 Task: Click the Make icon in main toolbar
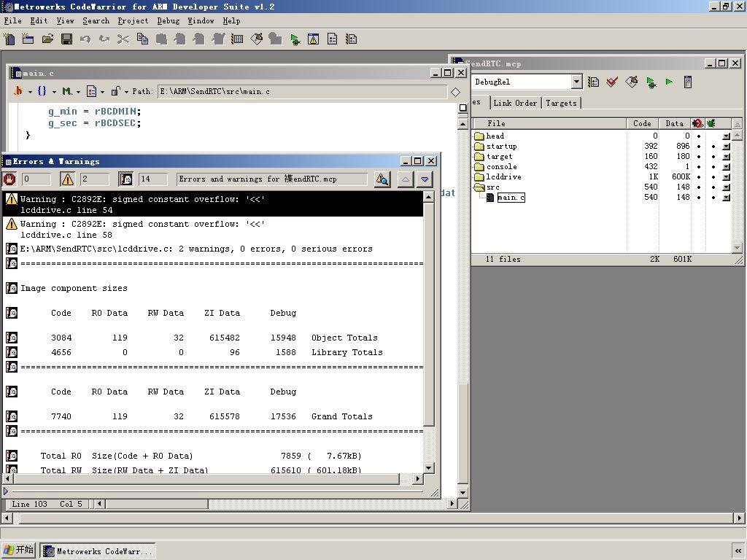[x=256, y=39]
